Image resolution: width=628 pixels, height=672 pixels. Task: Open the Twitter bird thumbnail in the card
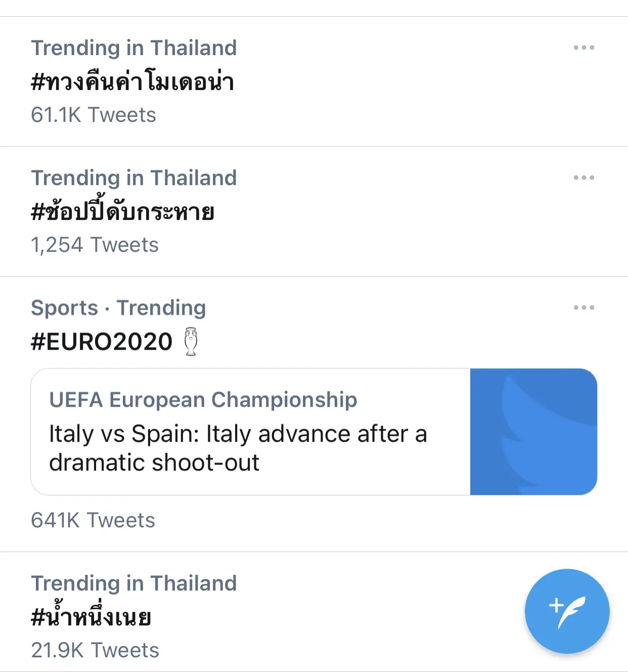[x=533, y=432]
